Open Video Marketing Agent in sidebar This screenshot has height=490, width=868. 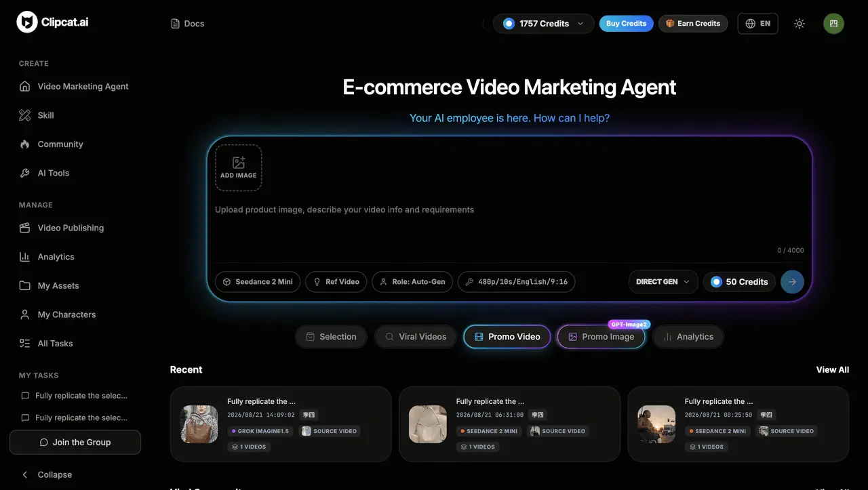tap(74, 86)
